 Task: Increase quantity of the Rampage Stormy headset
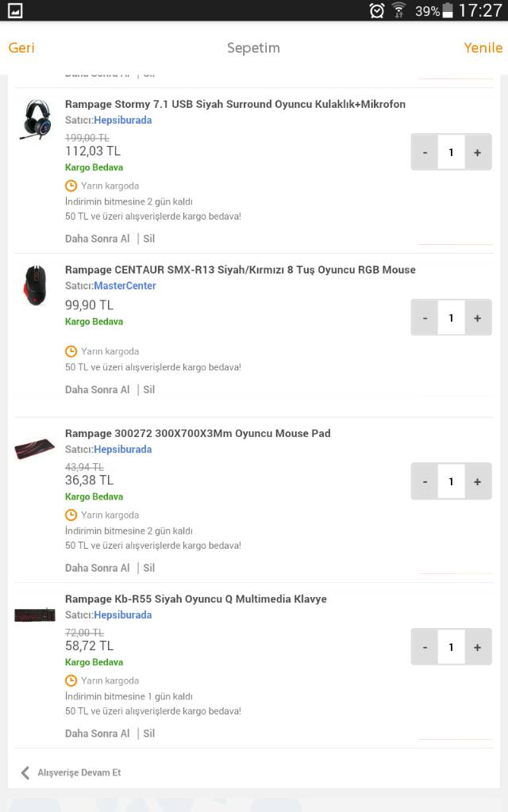(477, 151)
